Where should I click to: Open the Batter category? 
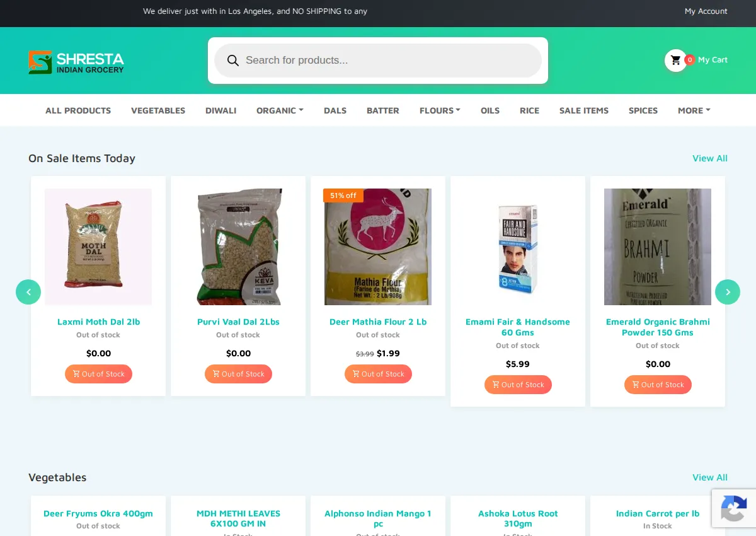tap(383, 110)
